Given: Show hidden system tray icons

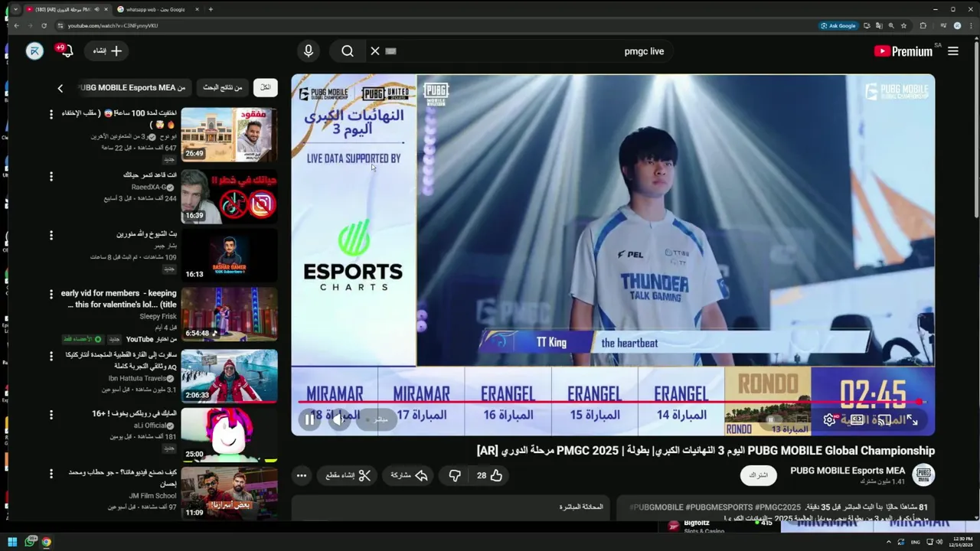Looking at the screenshot, I should tap(889, 542).
